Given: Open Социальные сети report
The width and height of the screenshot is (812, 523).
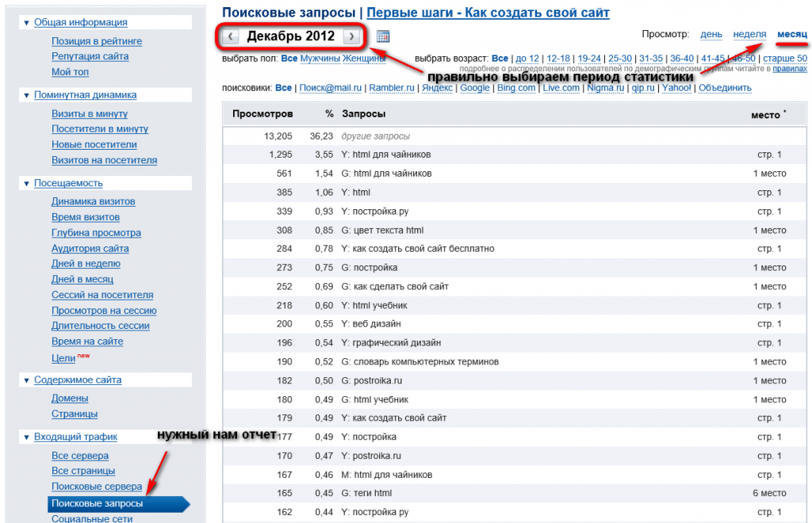Looking at the screenshot, I should [92, 518].
